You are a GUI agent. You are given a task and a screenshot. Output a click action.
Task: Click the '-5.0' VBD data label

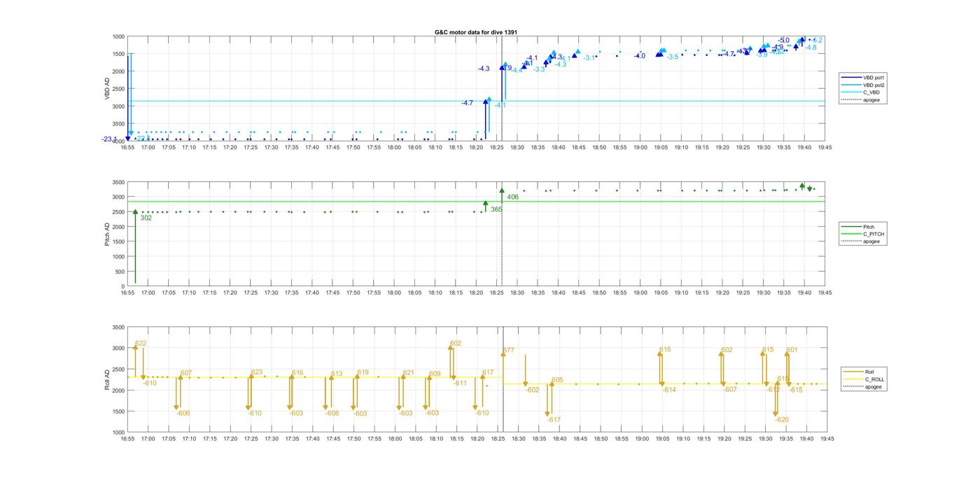point(783,41)
